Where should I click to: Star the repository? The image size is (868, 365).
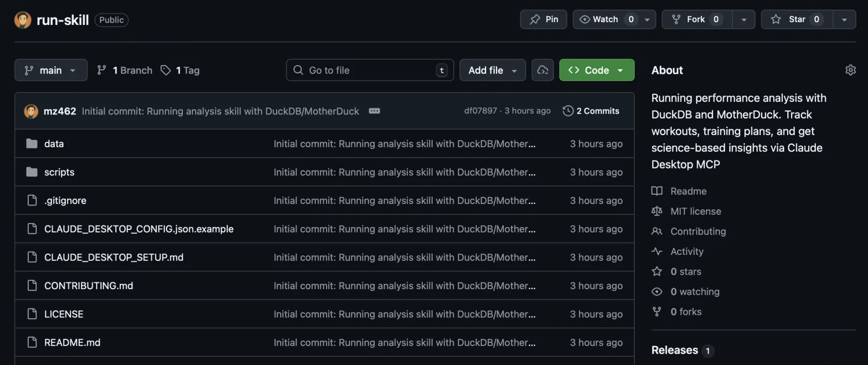tap(796, 20)
